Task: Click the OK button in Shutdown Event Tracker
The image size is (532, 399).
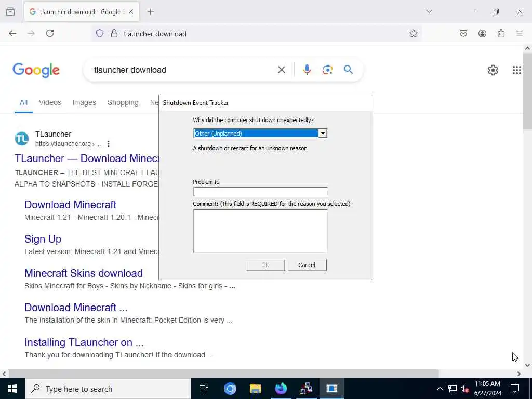Action: 265,265
